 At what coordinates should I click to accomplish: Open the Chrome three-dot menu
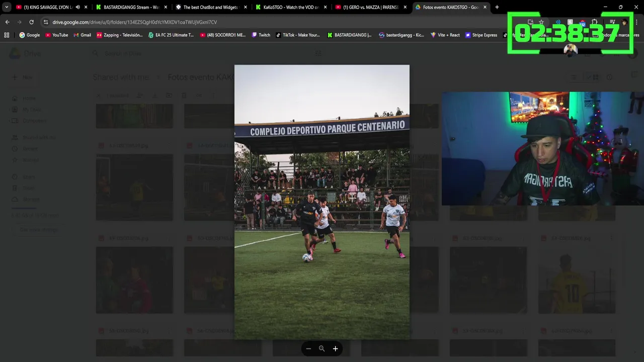pos(637,22)
